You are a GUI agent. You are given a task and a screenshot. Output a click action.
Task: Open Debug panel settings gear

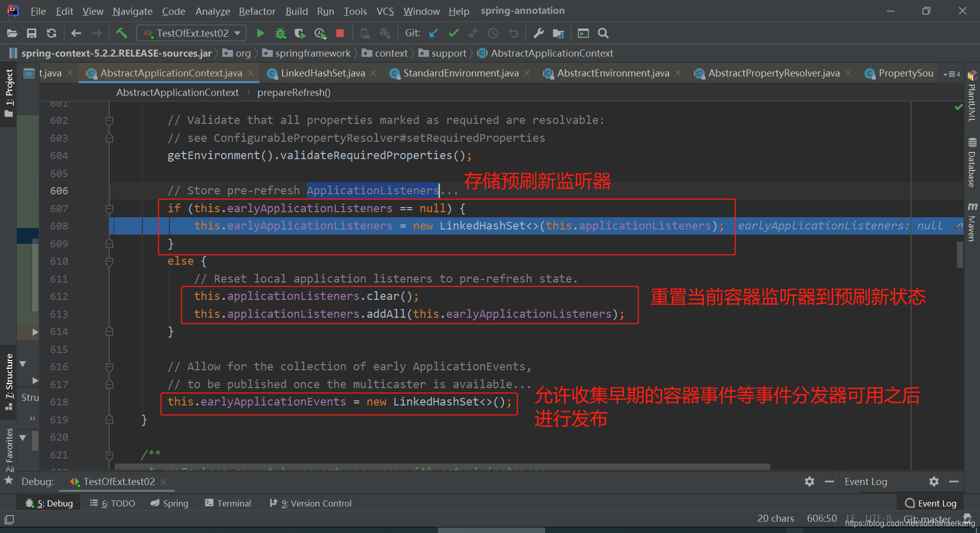(x=810, y=481)
